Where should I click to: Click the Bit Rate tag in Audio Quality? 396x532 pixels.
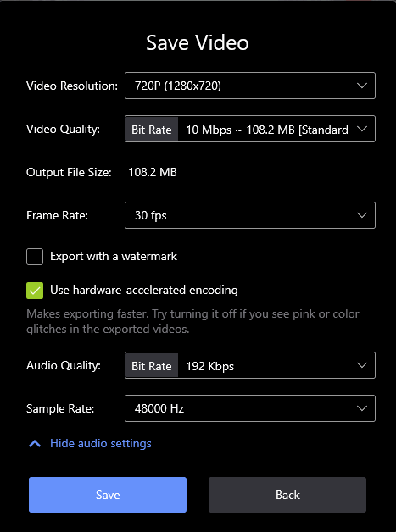[x=152, y=366]
